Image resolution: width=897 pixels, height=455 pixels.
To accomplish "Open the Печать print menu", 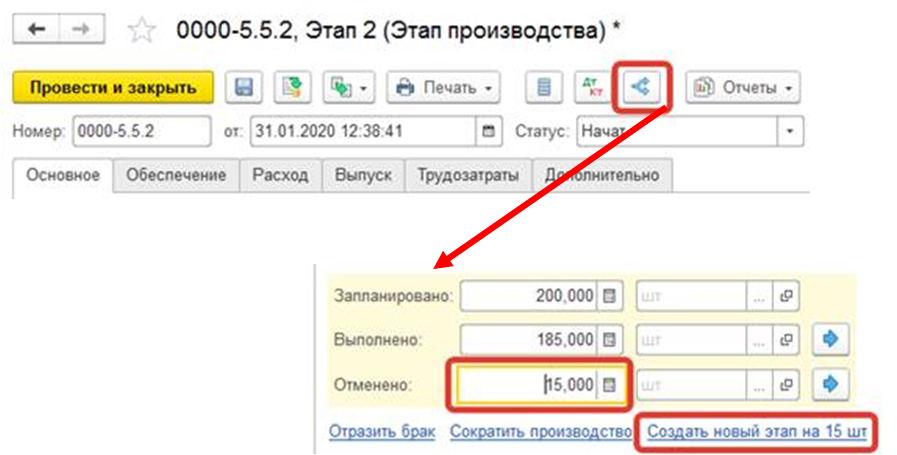I will pyautogui.click(x=443, y=88).
